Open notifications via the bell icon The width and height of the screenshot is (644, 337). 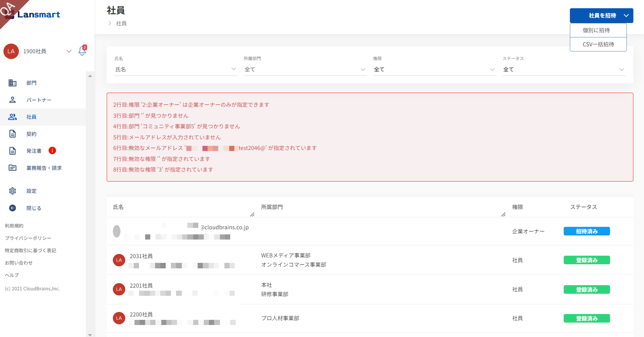[x=82, y=51]
